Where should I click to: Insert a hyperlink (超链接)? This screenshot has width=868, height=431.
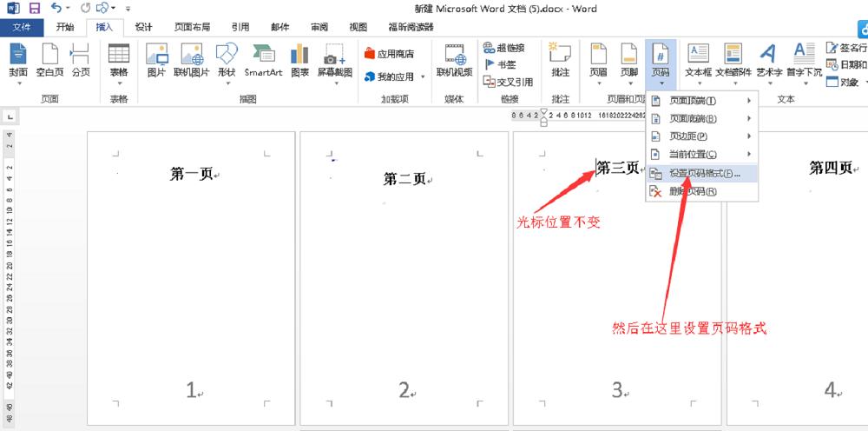point(503,48)
